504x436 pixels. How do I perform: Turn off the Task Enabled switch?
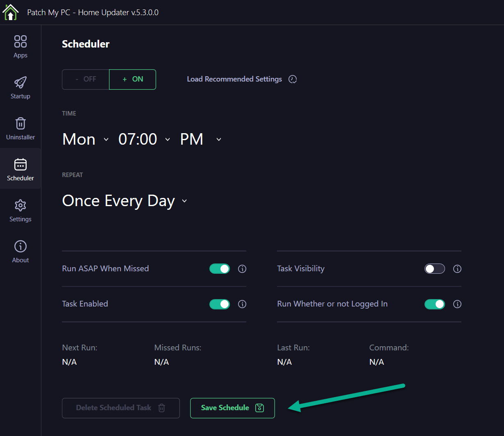coord(220,304)
